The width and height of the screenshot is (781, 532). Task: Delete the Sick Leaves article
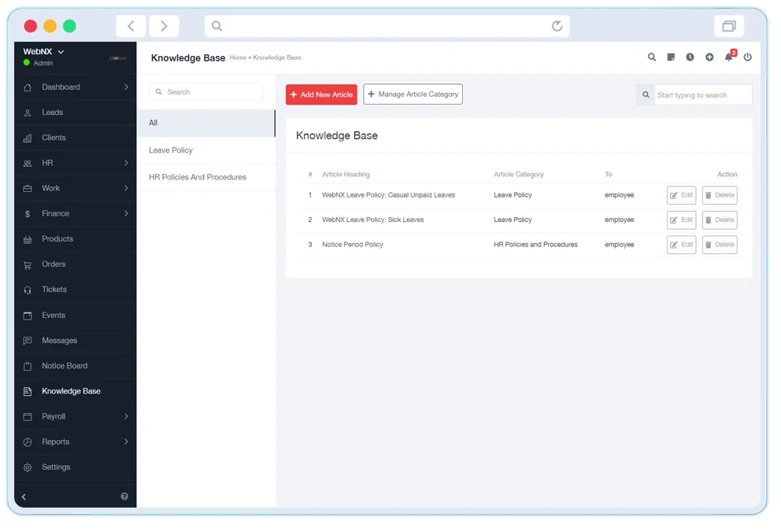720,220
